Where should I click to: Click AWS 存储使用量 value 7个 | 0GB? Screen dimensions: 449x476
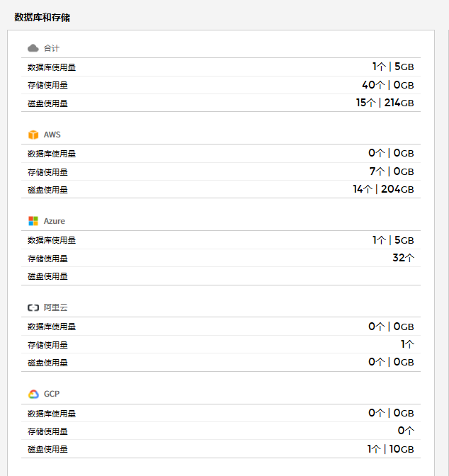click(391, 171)
